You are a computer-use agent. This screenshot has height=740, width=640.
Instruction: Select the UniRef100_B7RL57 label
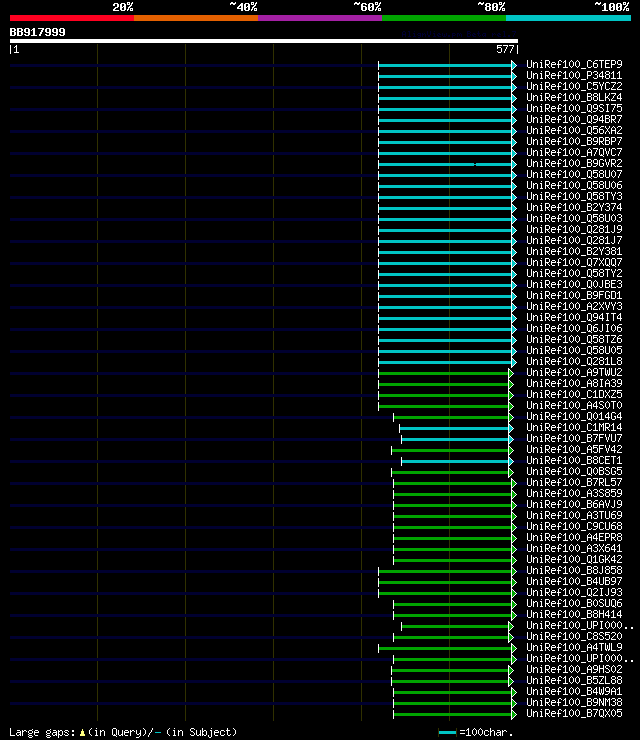click(x=574, y=483)
